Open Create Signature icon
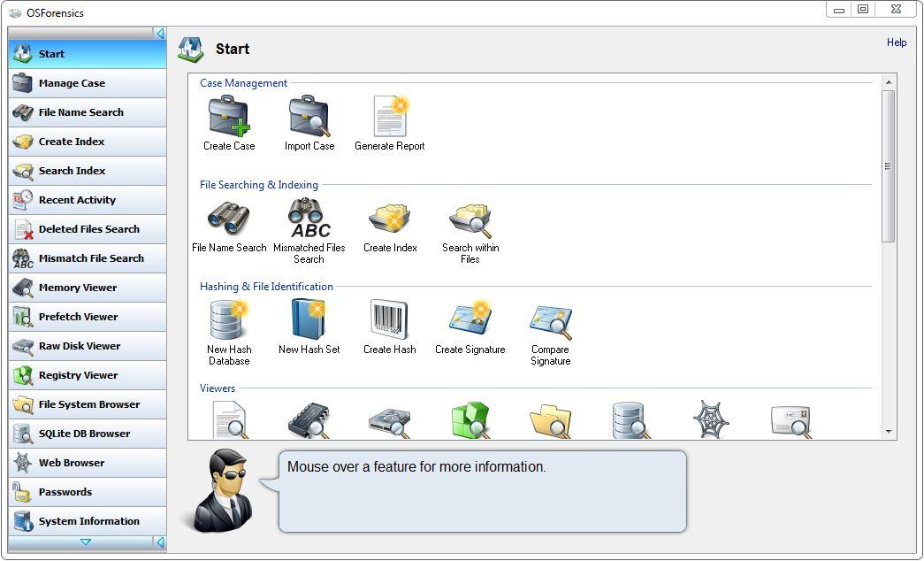 coord(470,319)
